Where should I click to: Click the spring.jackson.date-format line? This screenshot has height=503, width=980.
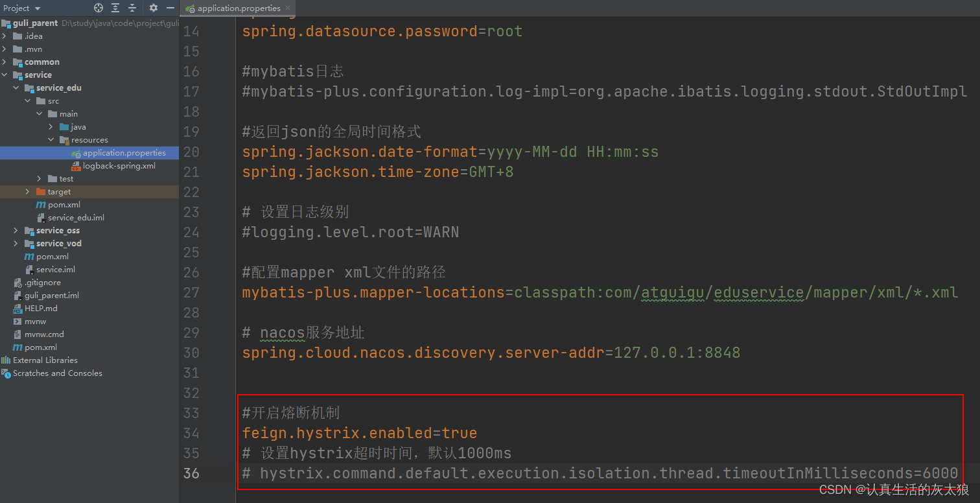tap(450, 152)
